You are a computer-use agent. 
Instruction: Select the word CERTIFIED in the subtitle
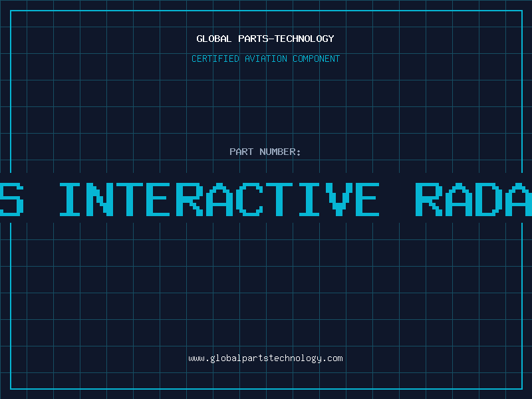pos(215,59)
